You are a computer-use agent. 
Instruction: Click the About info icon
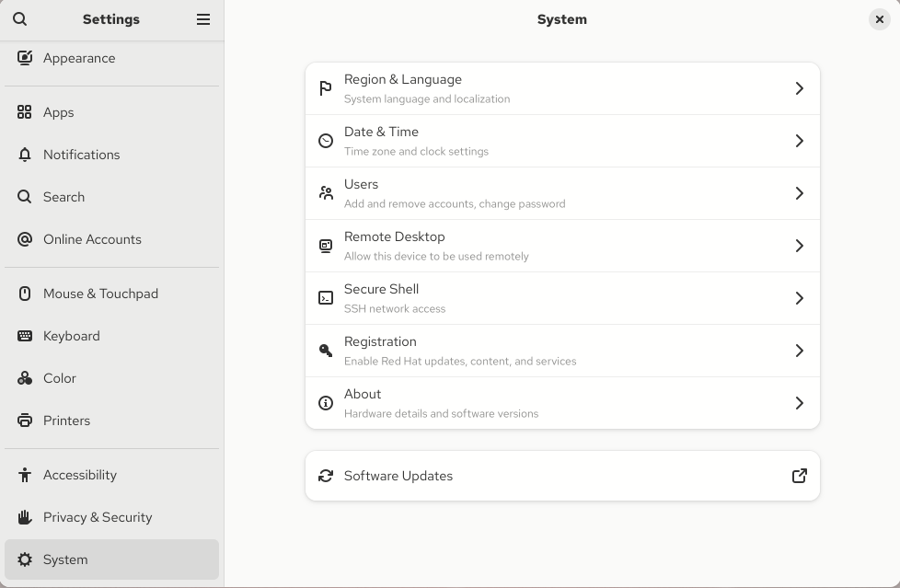326,403
